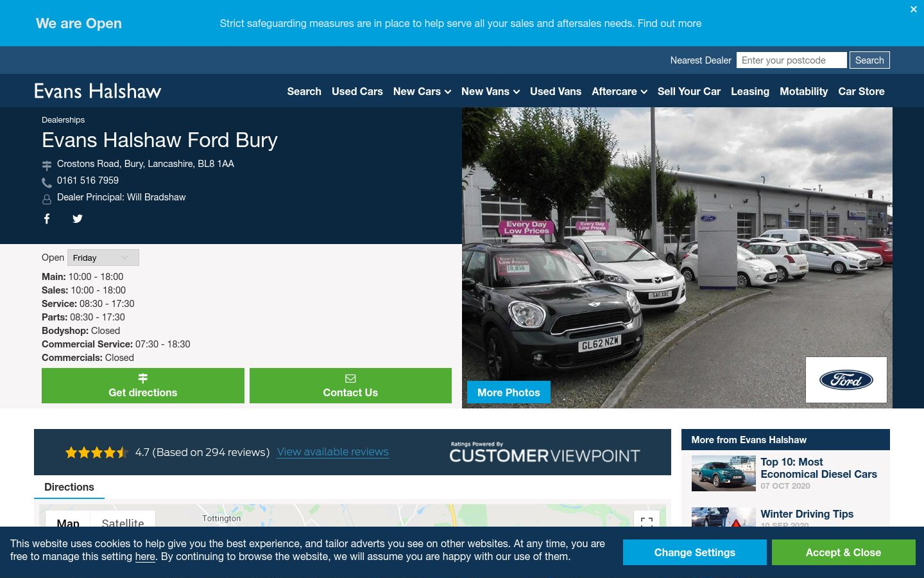This screenshot has width=924, height=578.
Task: Click the Enter your postcode field
Action: 792,60
